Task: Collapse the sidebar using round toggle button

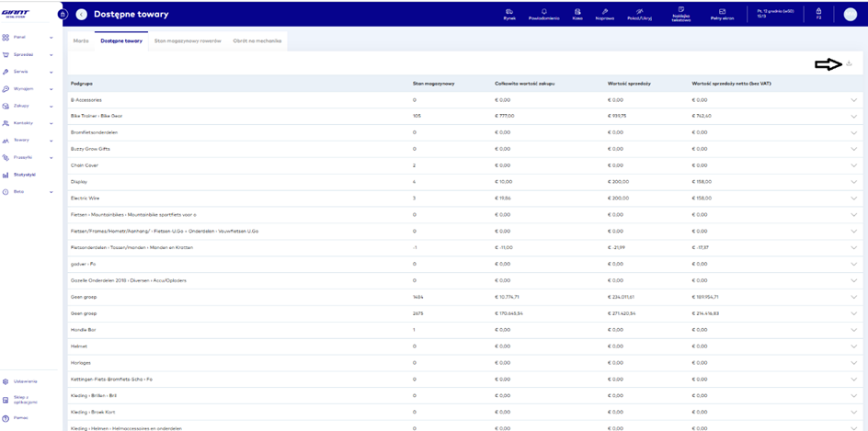Action: click(x=63, y=15)
